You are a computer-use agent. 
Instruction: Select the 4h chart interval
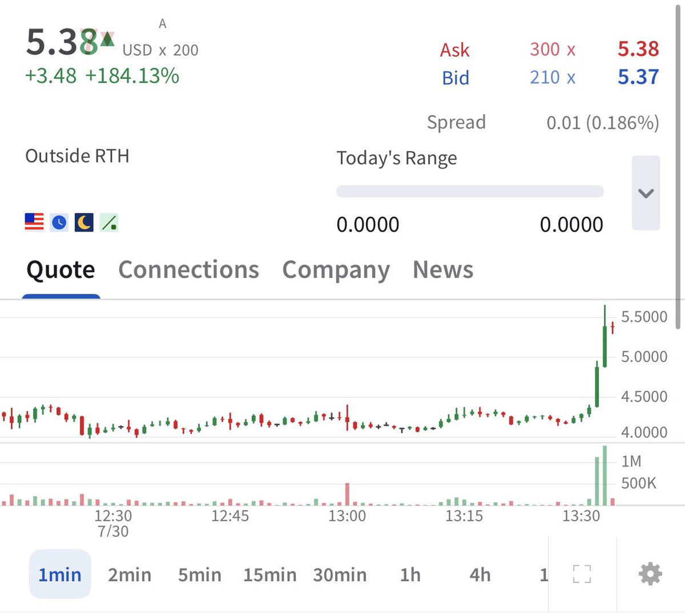tap(480, 574)
